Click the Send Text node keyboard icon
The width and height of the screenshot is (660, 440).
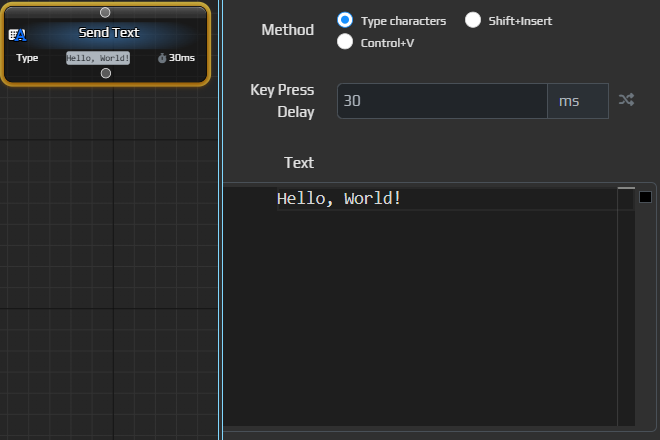coord(17,35)
